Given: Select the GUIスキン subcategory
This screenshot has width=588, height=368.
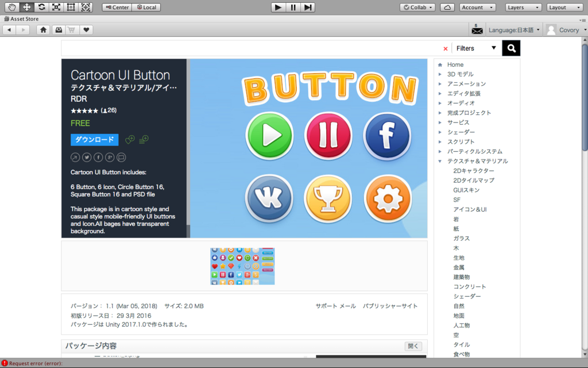Looking at the screenshot, I should (466, 190).
